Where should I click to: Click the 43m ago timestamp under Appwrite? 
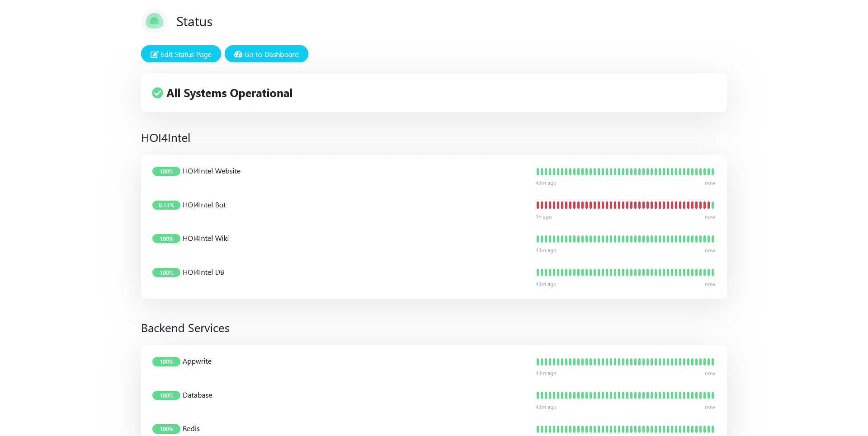click(x=545, y=373)
